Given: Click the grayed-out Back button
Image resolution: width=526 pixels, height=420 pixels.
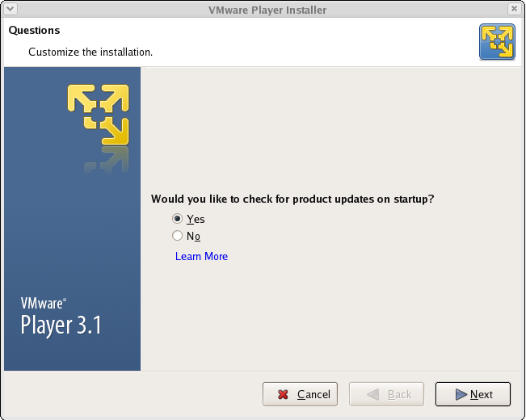Looking at the screenshot, I should pyautogui.click(x=386, y=394).
